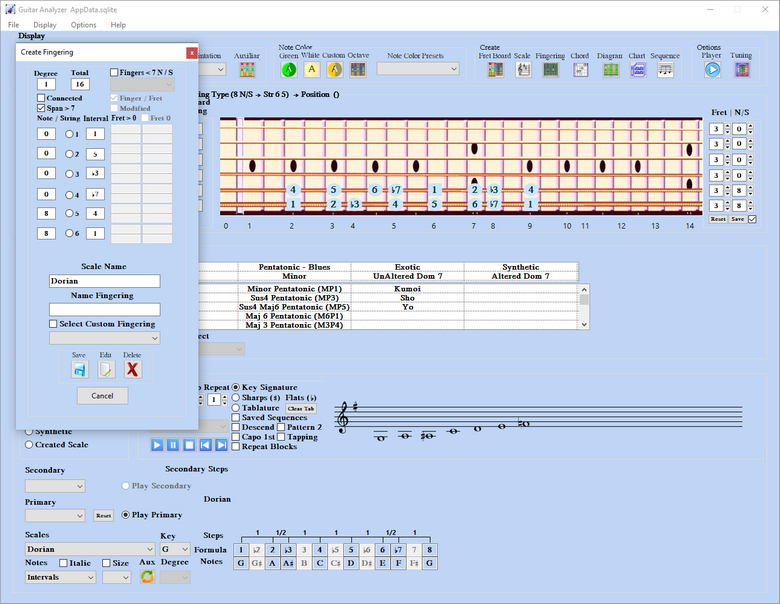Click the Reset button beside Primary
Image resolution: width=780 pixels, height=604 pixels.
click(103, 516)
